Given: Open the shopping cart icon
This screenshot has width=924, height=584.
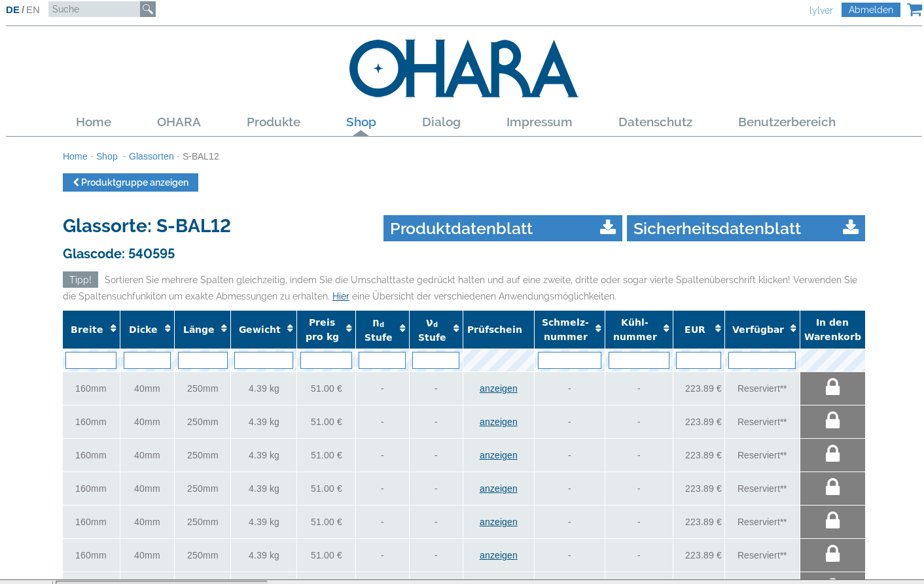Looking at the screenshot, I should 914,9.
